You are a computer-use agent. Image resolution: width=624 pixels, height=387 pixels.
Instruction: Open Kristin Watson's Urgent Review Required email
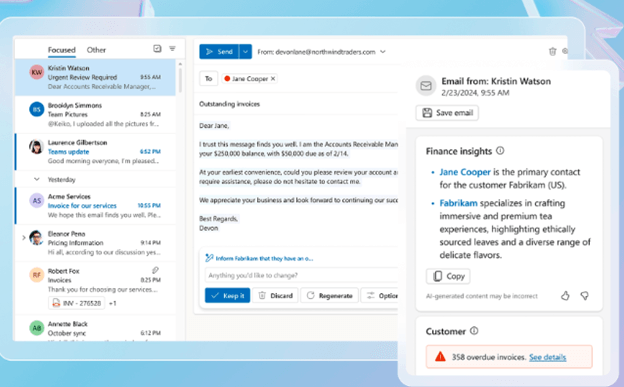coord(95,77)
